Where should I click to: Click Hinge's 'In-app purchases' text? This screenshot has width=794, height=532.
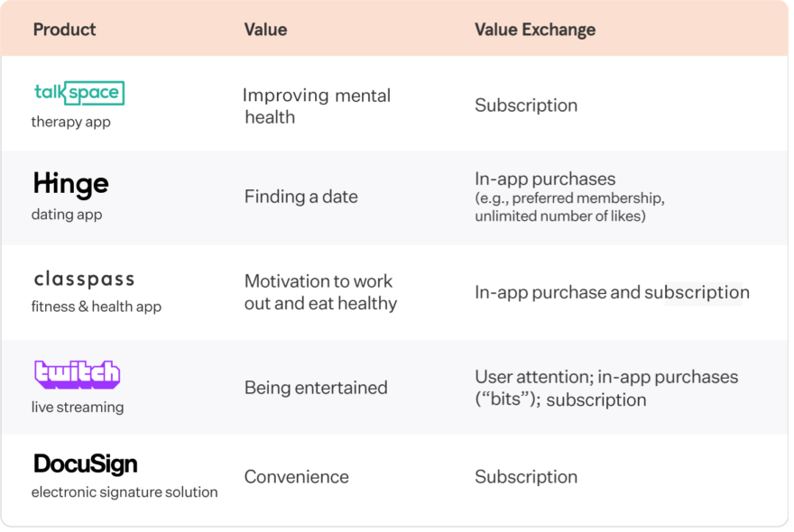[x=545, y=179]
